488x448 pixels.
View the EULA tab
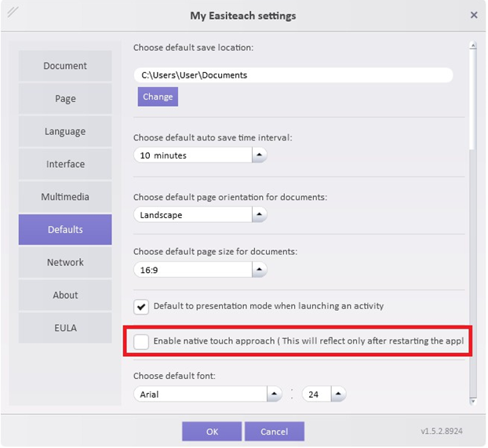65,328
